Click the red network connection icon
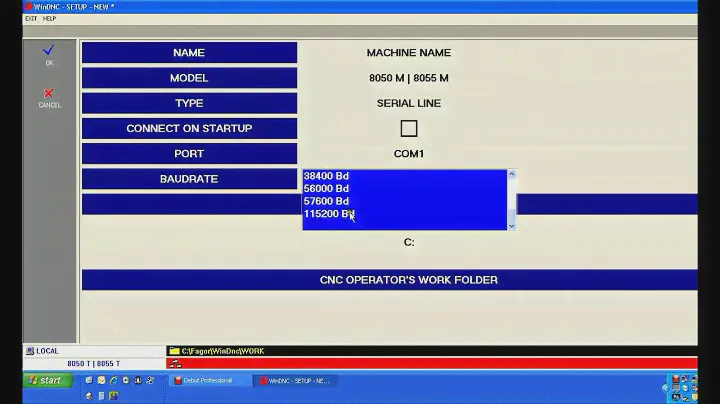Viewport: 720px width, 404px height. [175, 363]
